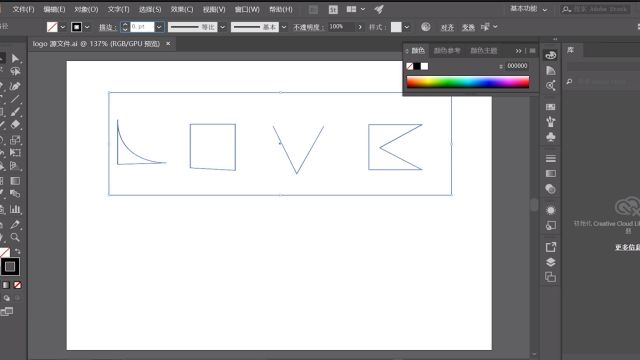The image size is (640, 360).
Task: Activate the Stroke box in left toolbar
Action: pyautogui.click(x=10, y=267)
